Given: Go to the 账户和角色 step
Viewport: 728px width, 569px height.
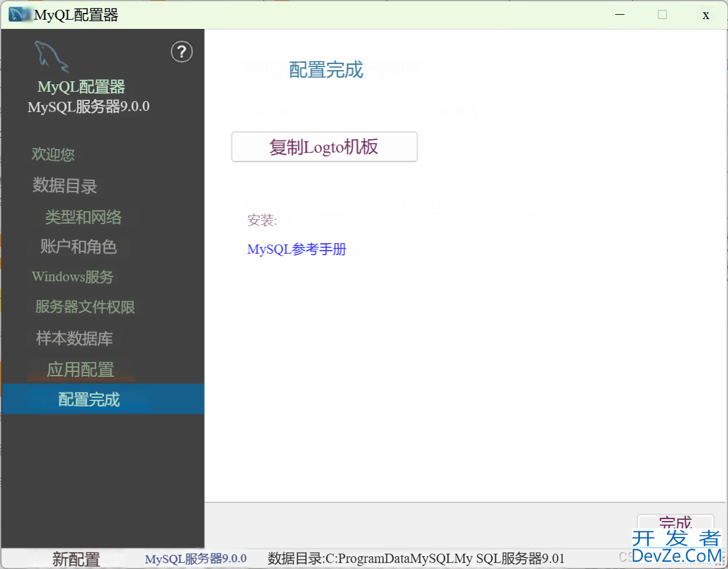Looking at the screenshot, I should click(x=78, y=246).
